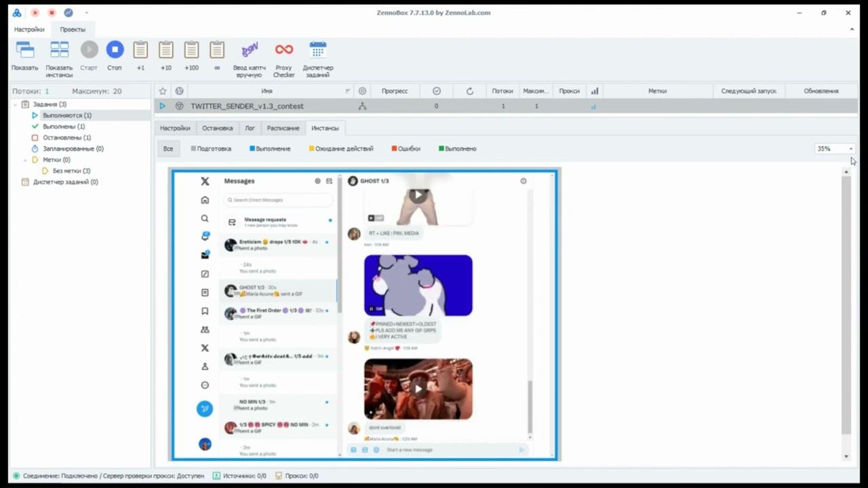Click the Следующий запуск column header
This screenshot has width=868, height=488.
[x=749, y=91]
